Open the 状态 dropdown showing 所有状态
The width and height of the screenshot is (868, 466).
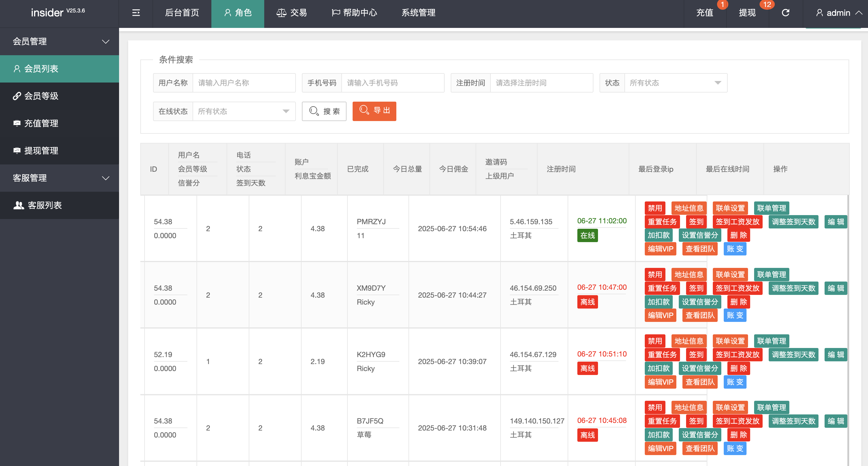pyautogui.click(x=675, y=83)
